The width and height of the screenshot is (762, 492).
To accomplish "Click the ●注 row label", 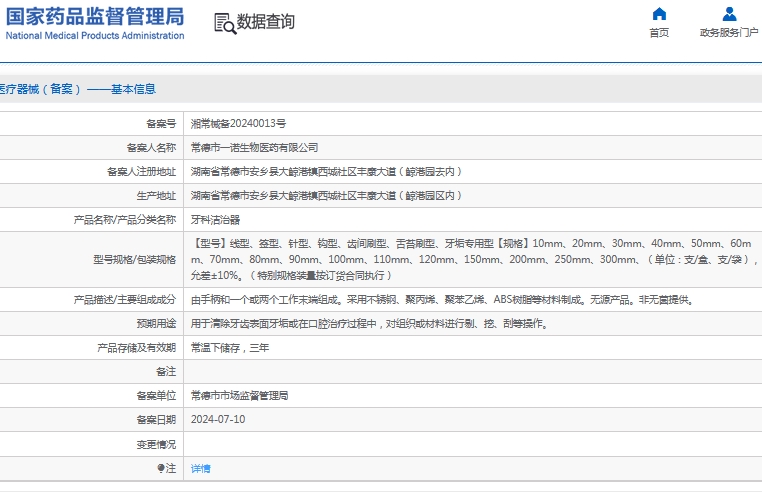I will [x=166, y=468].
